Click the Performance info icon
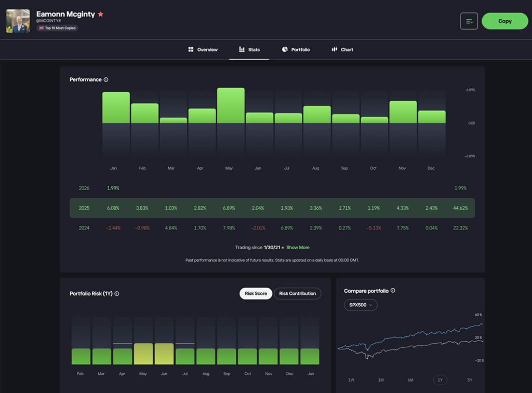The width and height of the screenshot is (532, 393). pyautogui.click(x=106, y=79)
